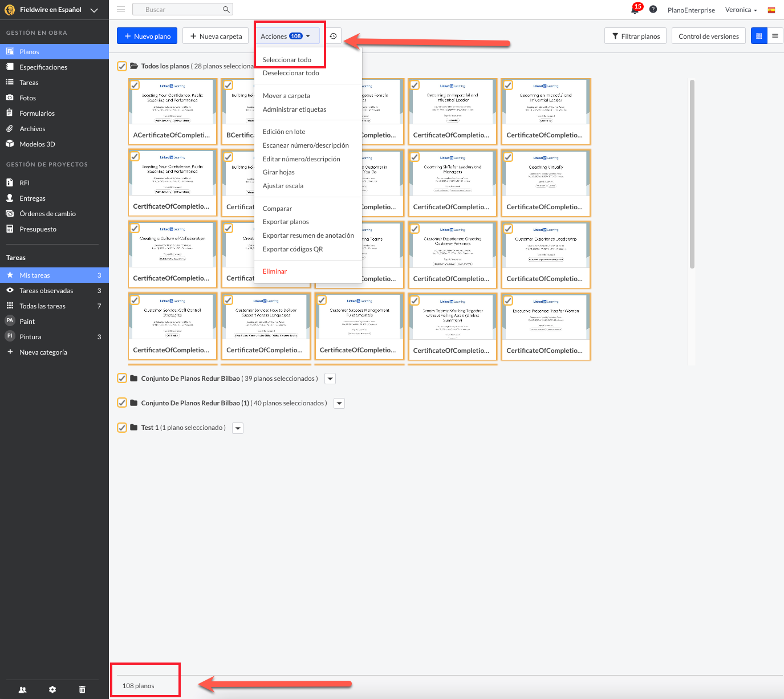Focus the Buscar search field
The width and height of the screenshot is (784, 699).
(x=182, y=10)
